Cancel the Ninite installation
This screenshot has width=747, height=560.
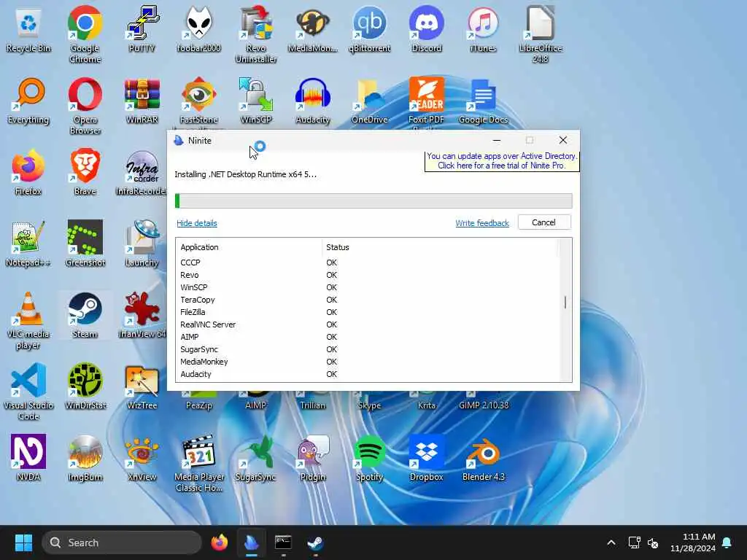[543, 222]
